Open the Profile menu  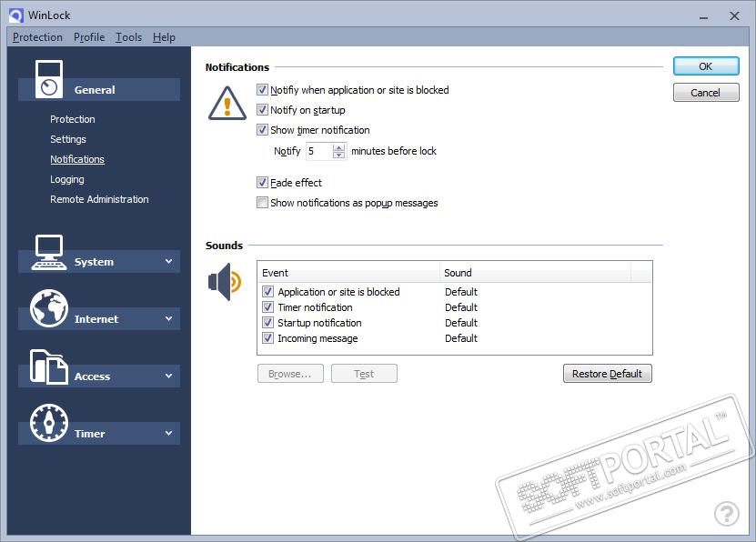[x=89, y=37]
